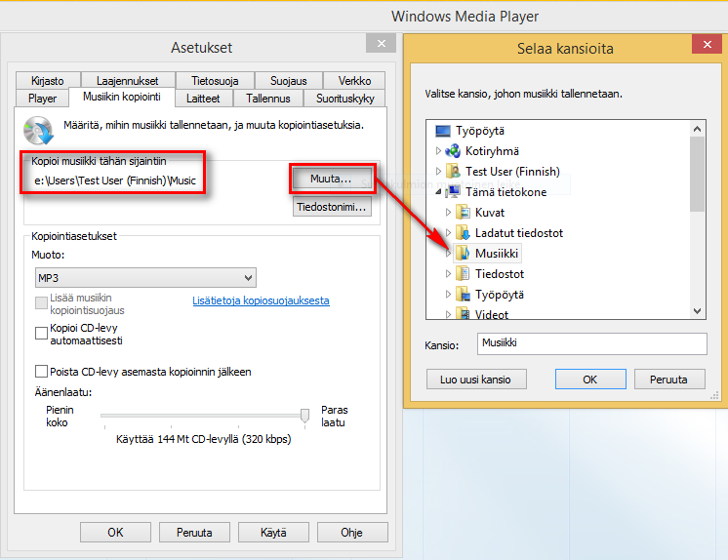Select the Musiikin kopiointi tab
Viewport: 728px width, 560px height.
tap(122, 97)
